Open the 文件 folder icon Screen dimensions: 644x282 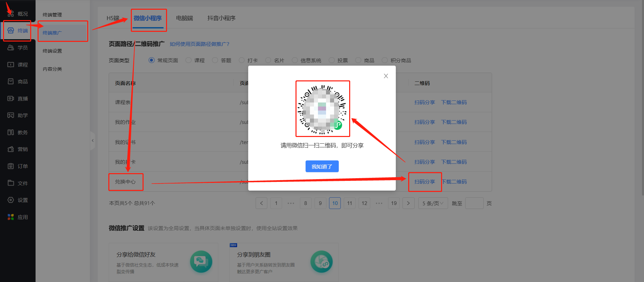11,183
